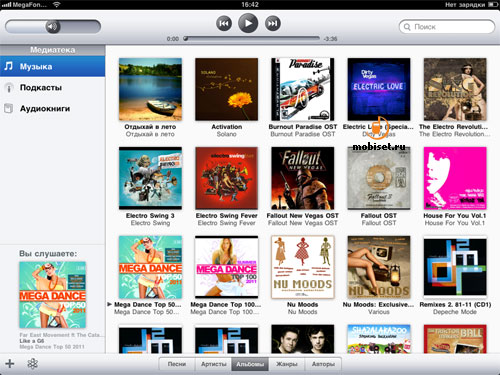Focus the Поиск search field
This screenshot has width=500, height=375.
(447, 27)
